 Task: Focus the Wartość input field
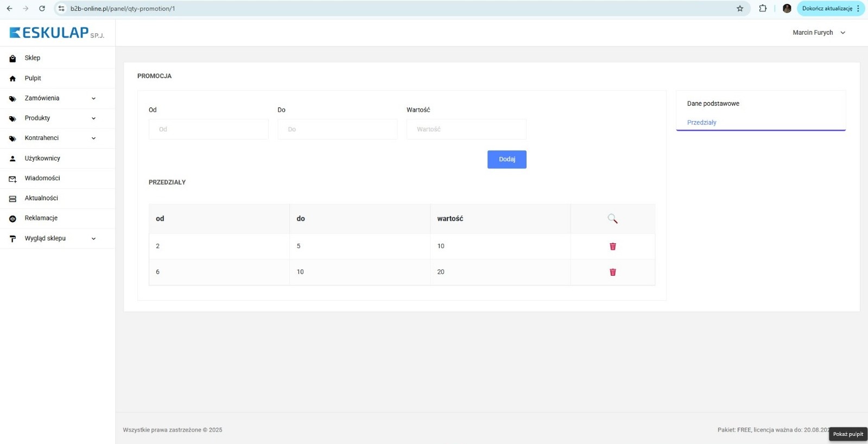pos(466,129)
